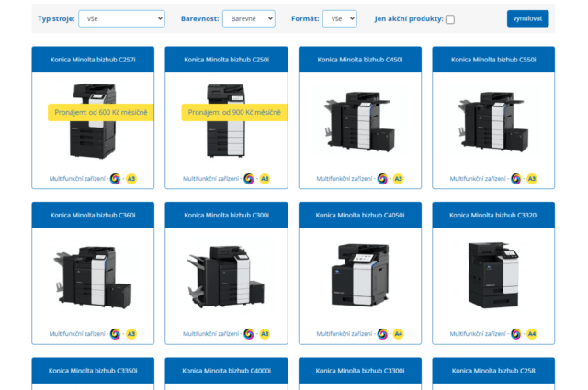Open Konica Minolta bizhub C360i title

[x=93, y=215]
